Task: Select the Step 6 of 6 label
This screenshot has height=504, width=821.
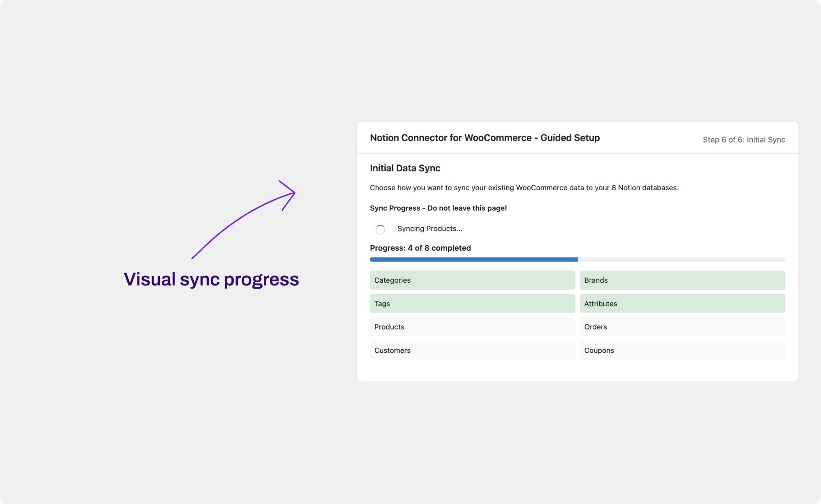Action: point(744,140)
